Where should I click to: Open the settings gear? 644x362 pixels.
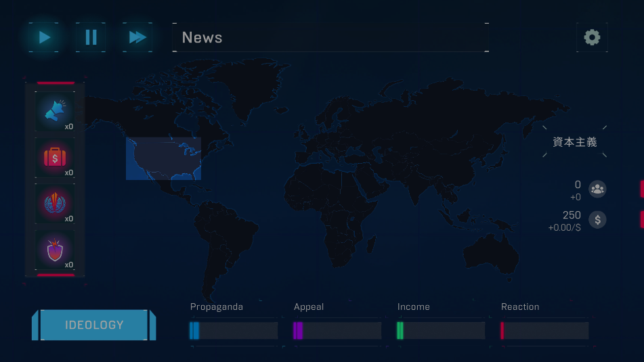click(x=592, y=37)
